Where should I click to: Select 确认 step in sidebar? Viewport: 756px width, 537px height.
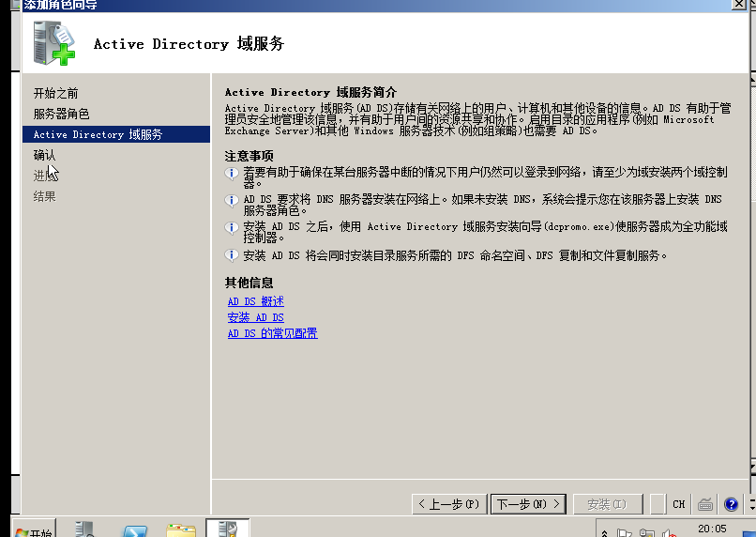pyautogui.click(x=44, y=155)
